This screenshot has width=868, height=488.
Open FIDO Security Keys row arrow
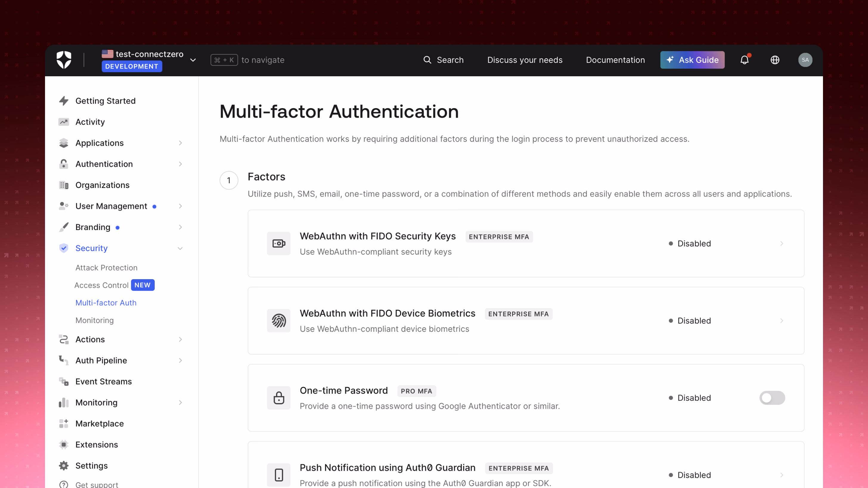tap(782, 243)
